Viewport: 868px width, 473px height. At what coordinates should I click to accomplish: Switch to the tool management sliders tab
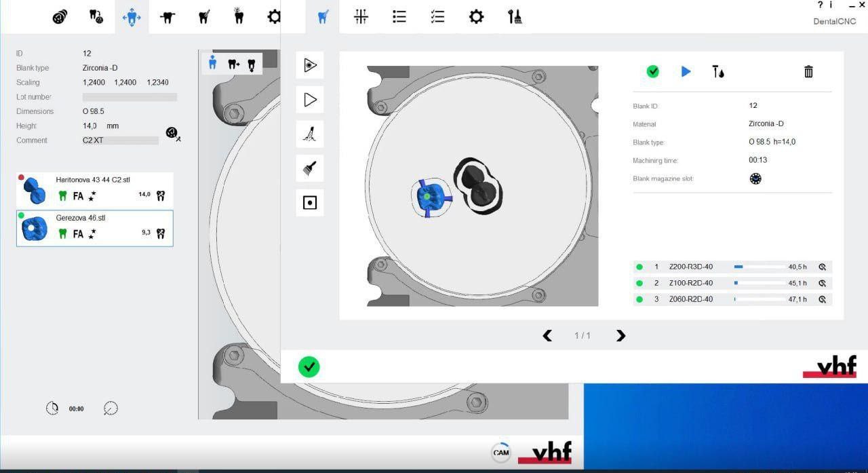point(361,17)
